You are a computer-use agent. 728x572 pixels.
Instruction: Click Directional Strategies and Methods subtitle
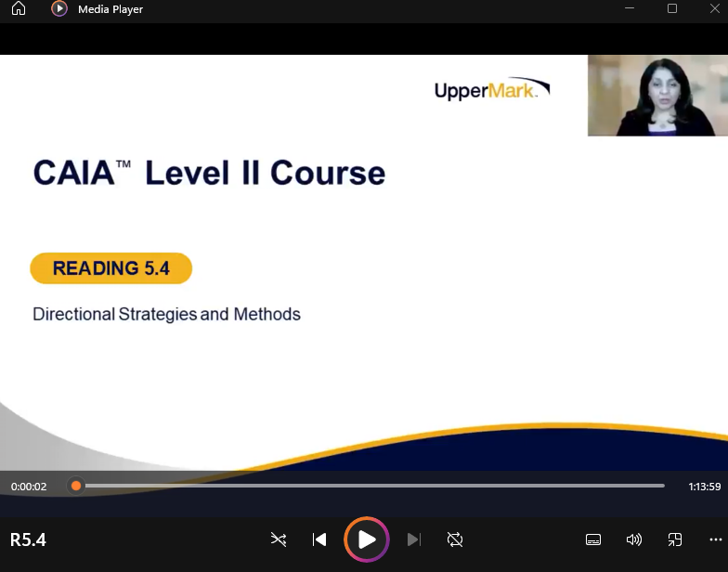click(167, 314)
